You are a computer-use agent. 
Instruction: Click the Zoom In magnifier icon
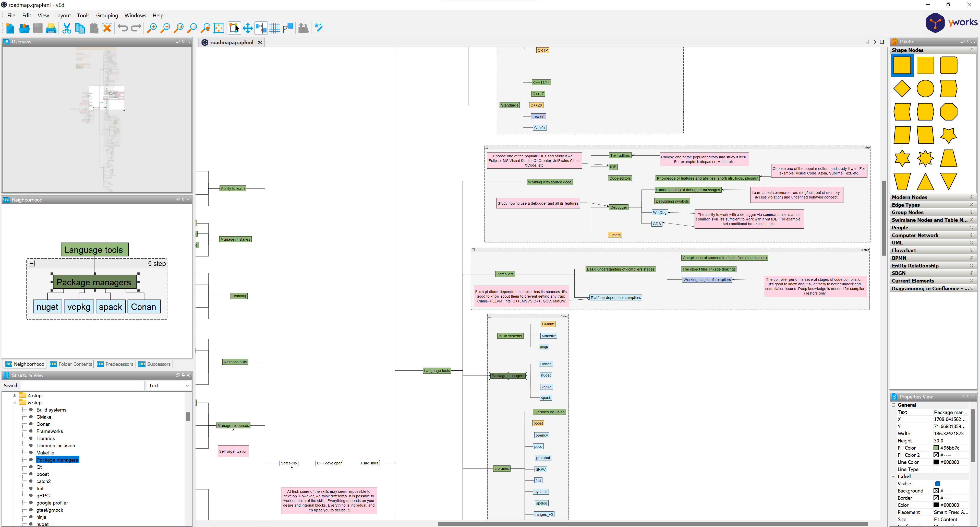(152, 28)
